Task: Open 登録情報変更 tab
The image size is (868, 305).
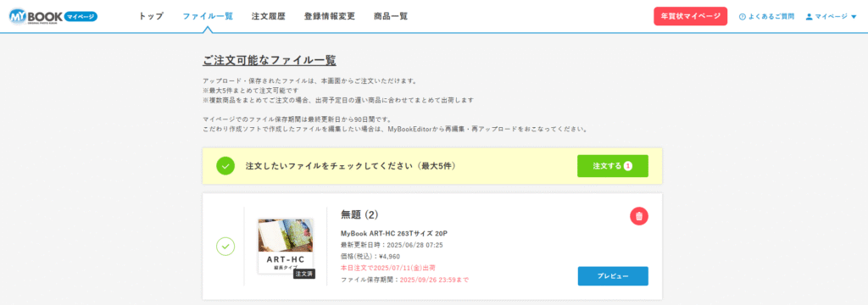Action: (x=330, y=16)
